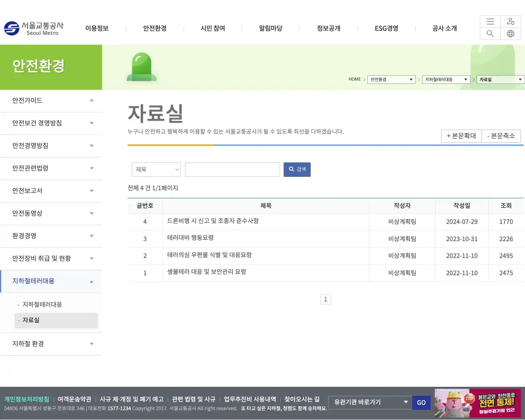Image resolution: width=525 pixels, height=420 pixels.
Task: Select 지하철테러대응 sidebar sub-item
Action: click(x=42, y=304)
